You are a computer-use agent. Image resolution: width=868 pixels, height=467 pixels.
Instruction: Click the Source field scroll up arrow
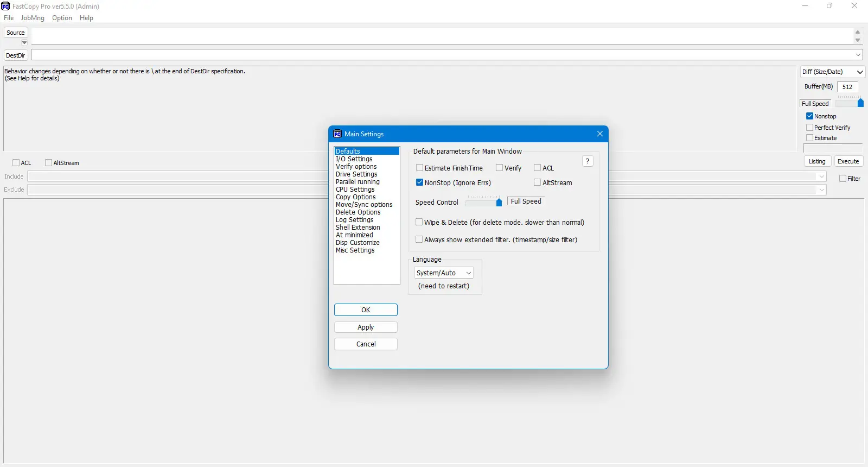point(858,32)
